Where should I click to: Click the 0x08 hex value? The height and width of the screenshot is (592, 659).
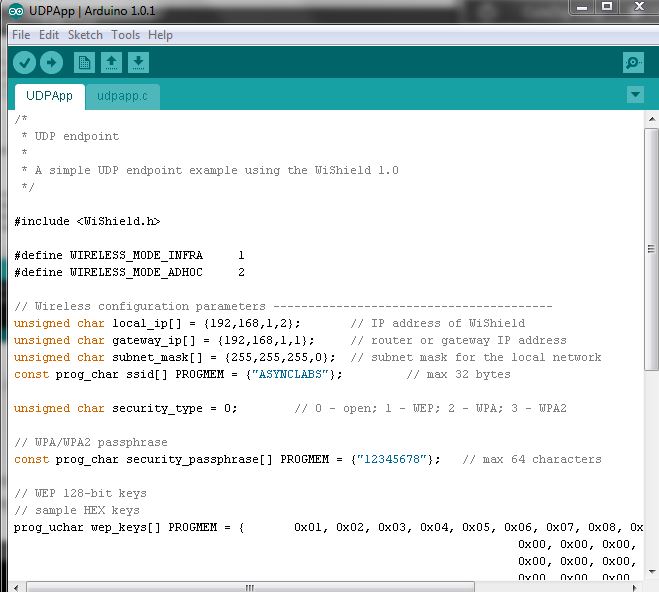[x=603, y=527]
